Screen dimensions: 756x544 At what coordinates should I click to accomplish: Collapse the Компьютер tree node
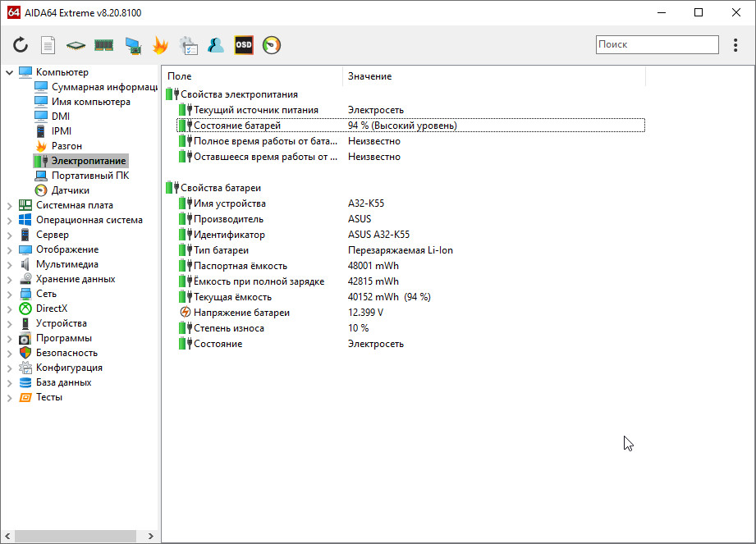(9, 72)
